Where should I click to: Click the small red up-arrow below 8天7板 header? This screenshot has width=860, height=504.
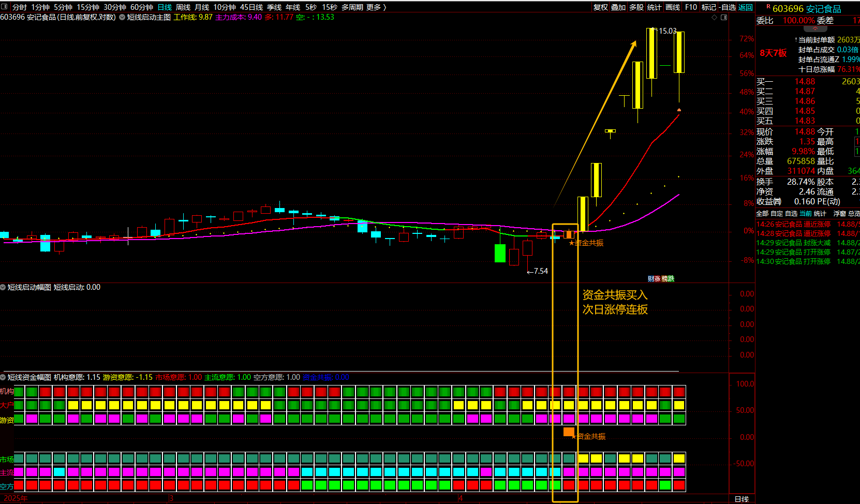click(x=815, y=29)
